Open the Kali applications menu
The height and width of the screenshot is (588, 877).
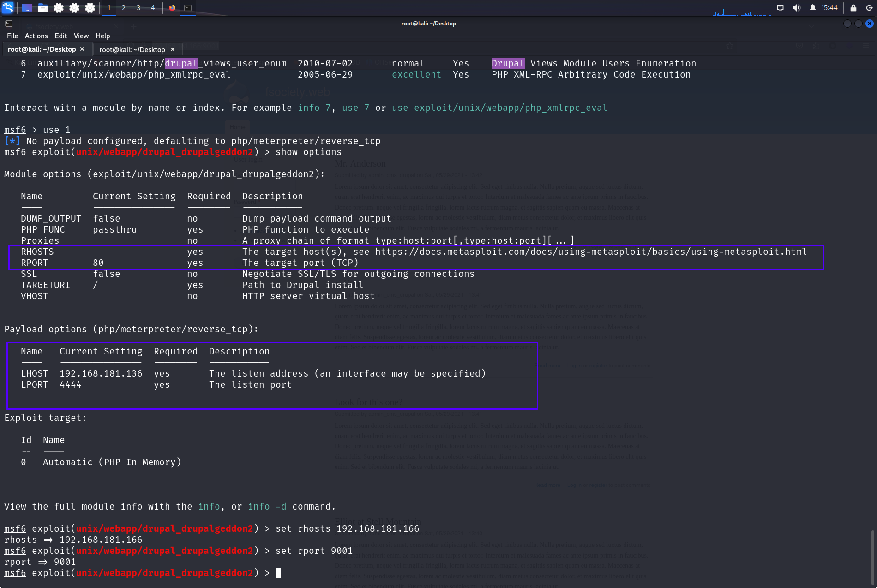(x=8, y=7)
